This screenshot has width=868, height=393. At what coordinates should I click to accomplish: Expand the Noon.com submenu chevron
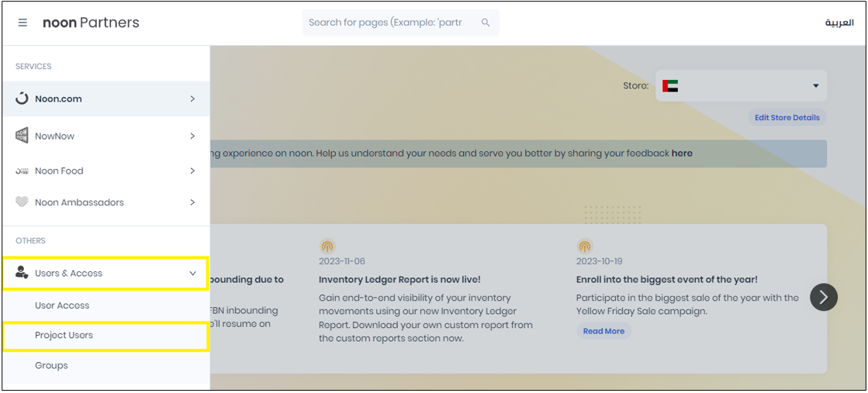point(192,99)
